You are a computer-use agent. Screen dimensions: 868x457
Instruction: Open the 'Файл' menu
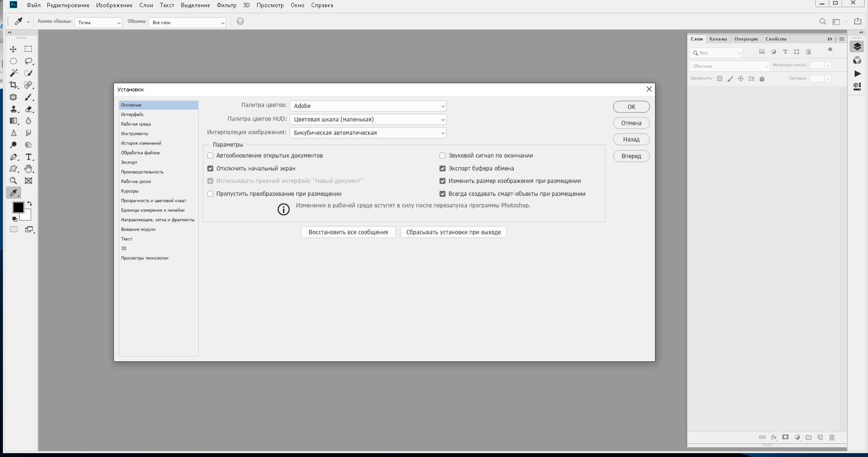click(x=34, y=5)
